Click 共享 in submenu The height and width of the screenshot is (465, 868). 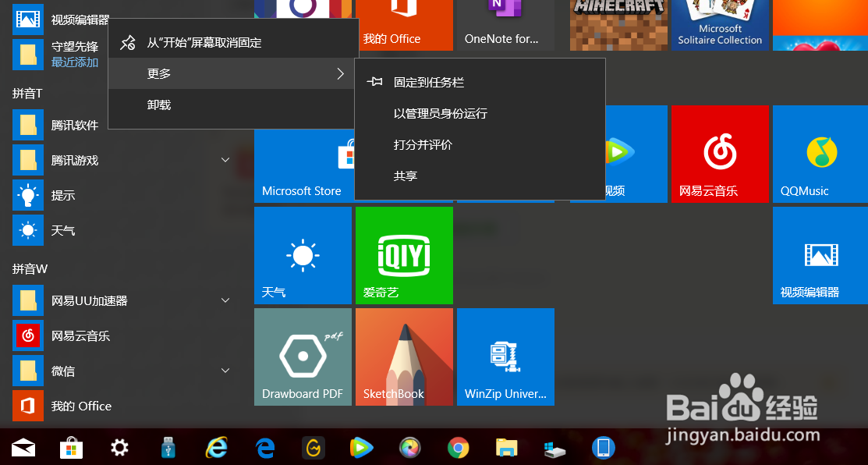click(x=480, y=176)
